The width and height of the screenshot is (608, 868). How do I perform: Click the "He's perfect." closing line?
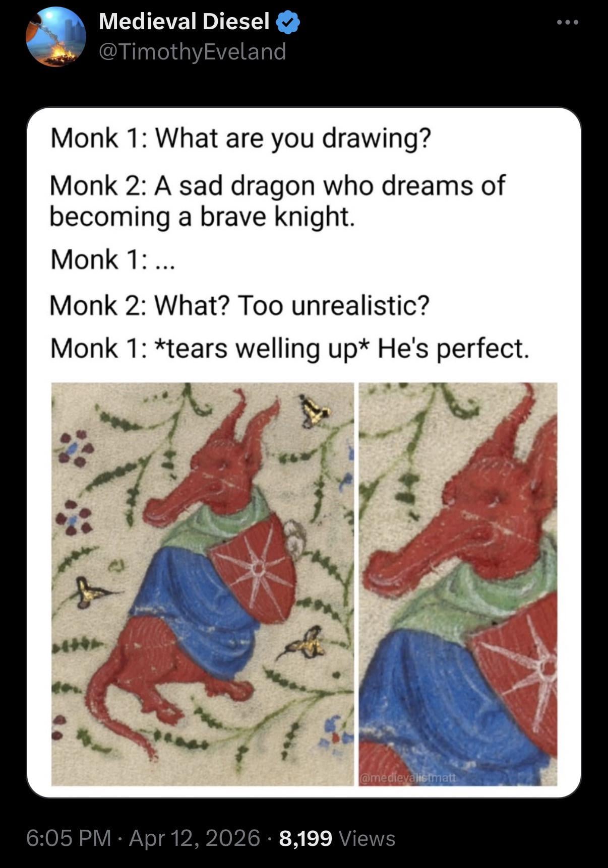454,349
